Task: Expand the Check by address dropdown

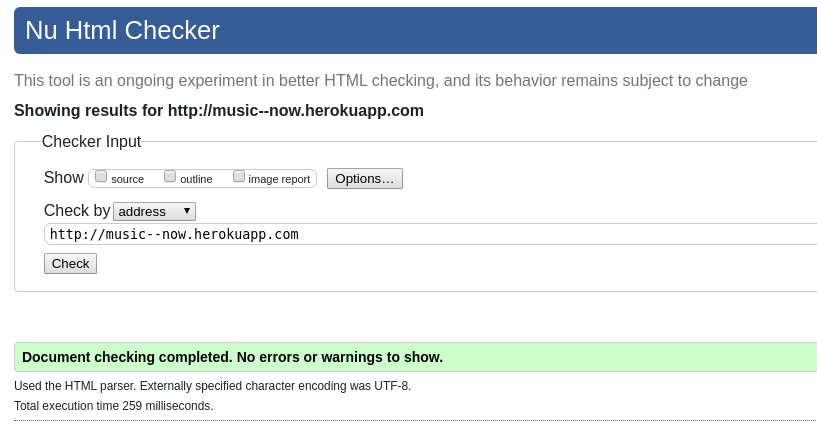Action: [154, 211]
